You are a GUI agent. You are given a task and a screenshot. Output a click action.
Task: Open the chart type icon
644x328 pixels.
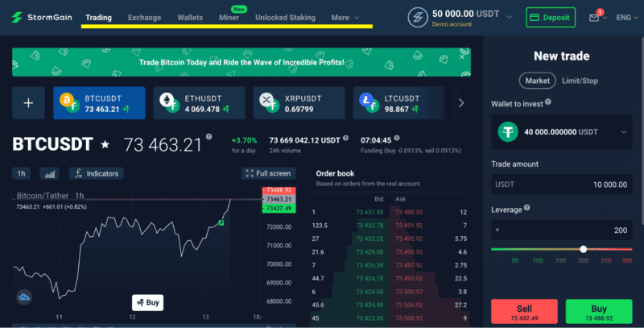50,173
